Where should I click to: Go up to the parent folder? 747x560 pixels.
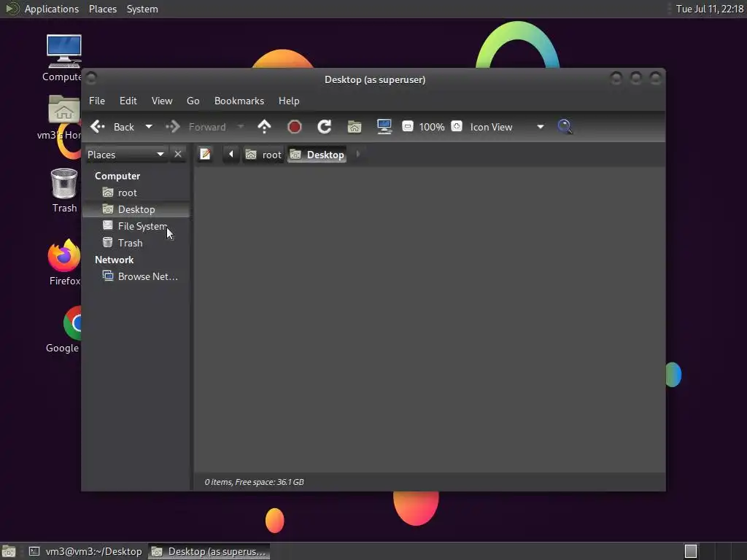264,127
